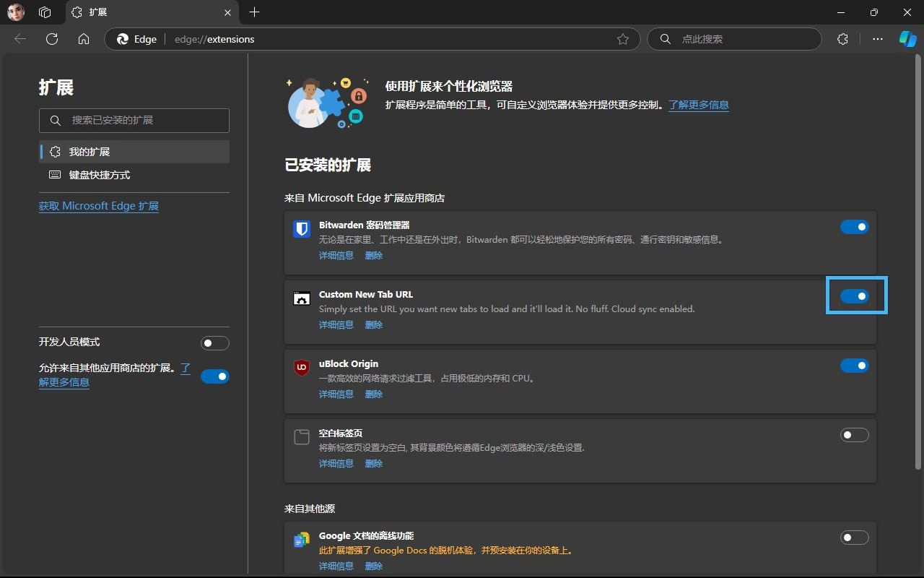Open 获取 Microsoft Edge 扩展 link
The height and width of the screenshot is (578, 924).
pyautogui.click(x=99, y=206)
